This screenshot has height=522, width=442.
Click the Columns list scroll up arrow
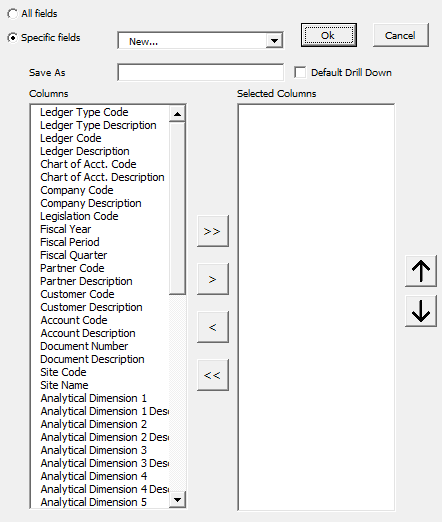[177, 114]
